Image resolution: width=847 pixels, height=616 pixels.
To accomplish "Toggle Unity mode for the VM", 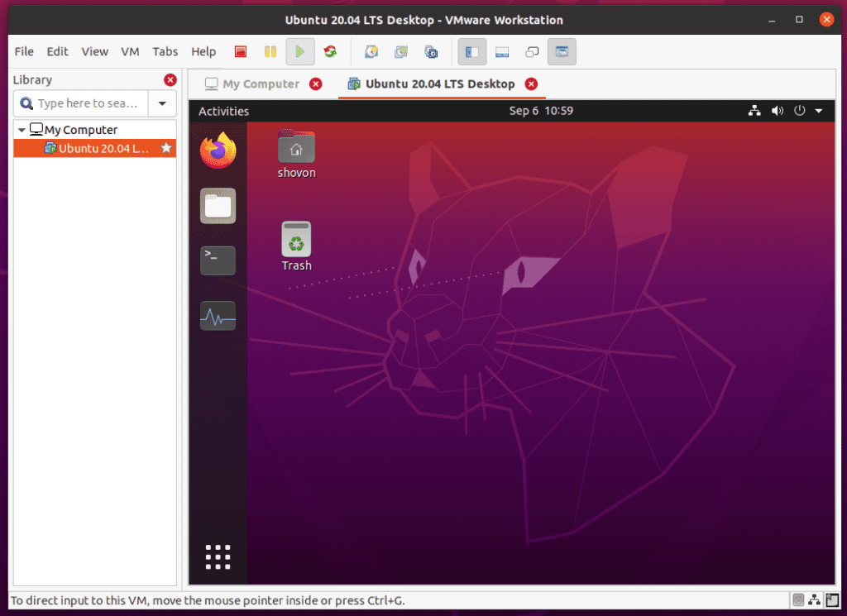I will pos(531,51).
